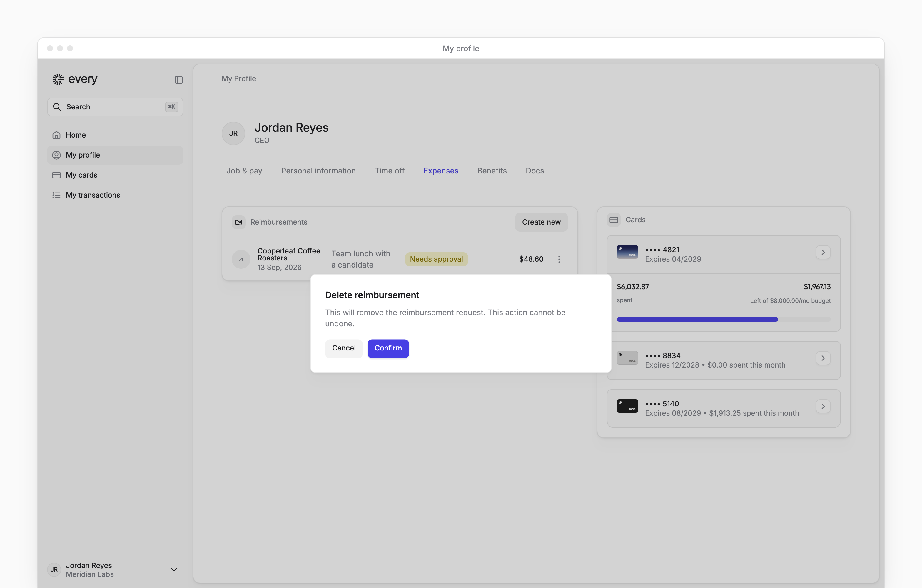Select the Expenses tab
The height and width of the screenshot is (588, 922).
(441, 171)
